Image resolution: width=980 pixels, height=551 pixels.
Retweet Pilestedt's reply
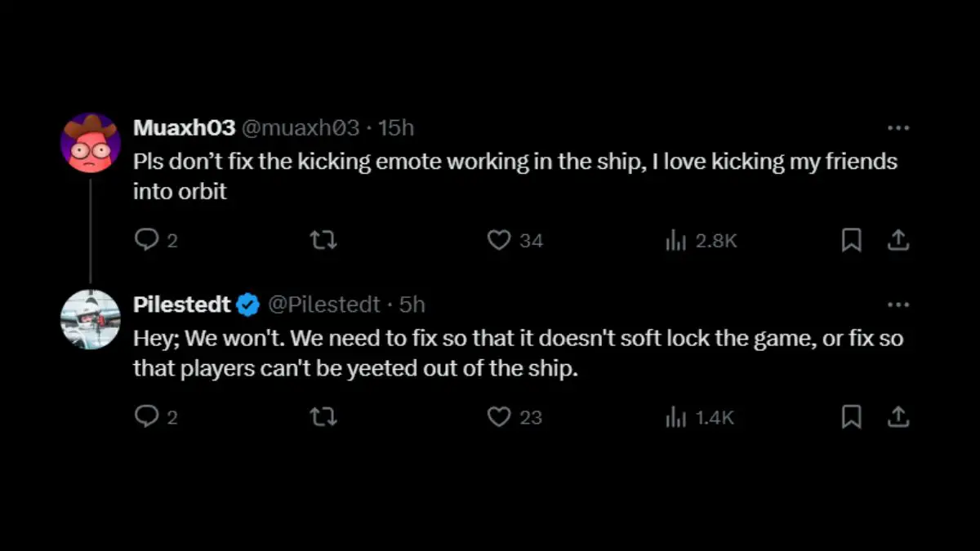pos(323,417)
